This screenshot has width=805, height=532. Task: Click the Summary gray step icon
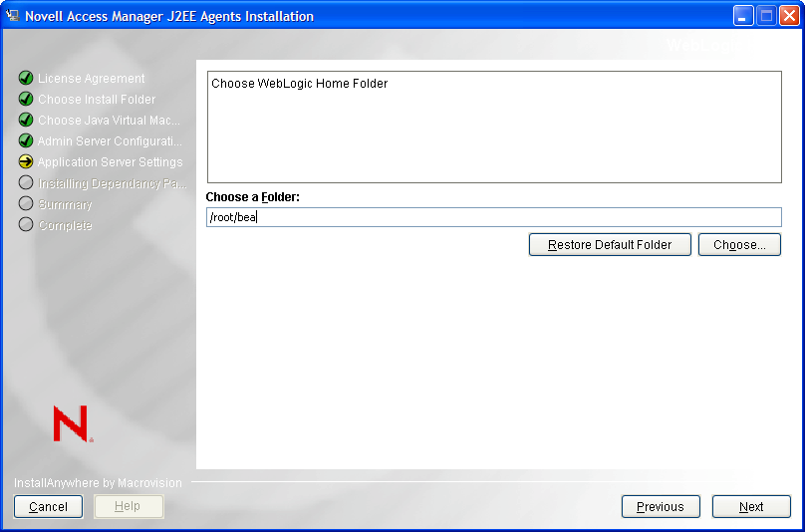click(x=26, y=204)
